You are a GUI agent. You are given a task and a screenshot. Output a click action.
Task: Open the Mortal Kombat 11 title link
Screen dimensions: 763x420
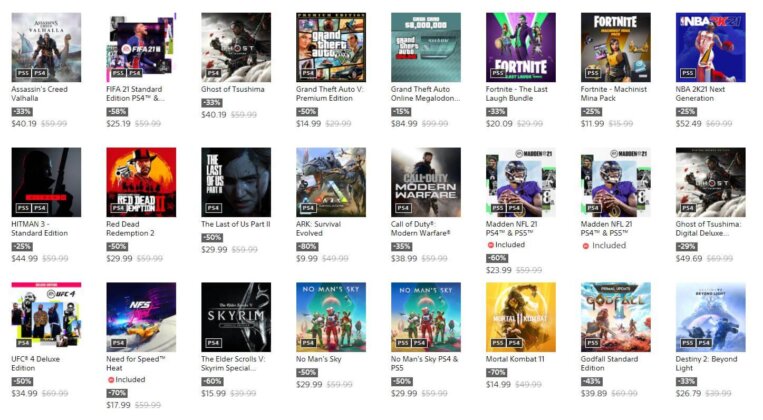click(x=515, y=359)
